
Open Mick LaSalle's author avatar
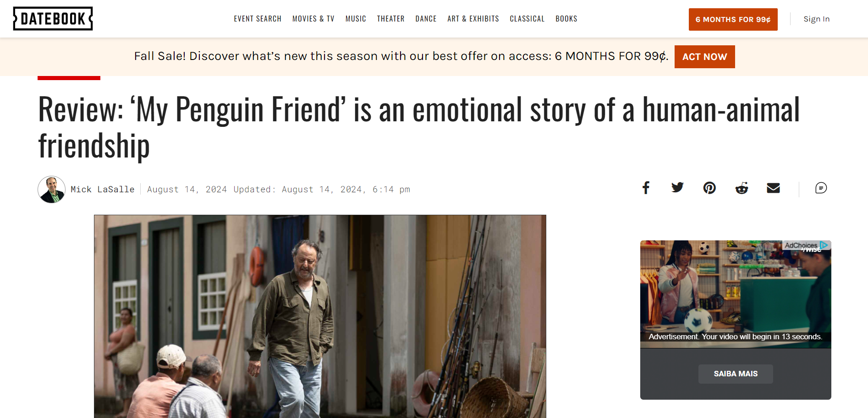(x=51, y=190)
